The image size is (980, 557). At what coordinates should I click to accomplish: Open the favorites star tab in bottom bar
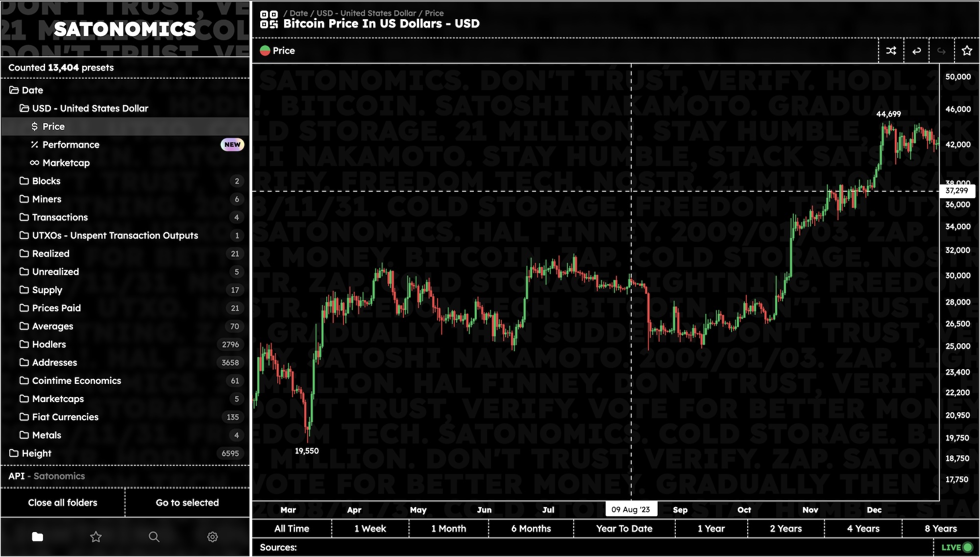pyautogui.click(x=96, y=537)
